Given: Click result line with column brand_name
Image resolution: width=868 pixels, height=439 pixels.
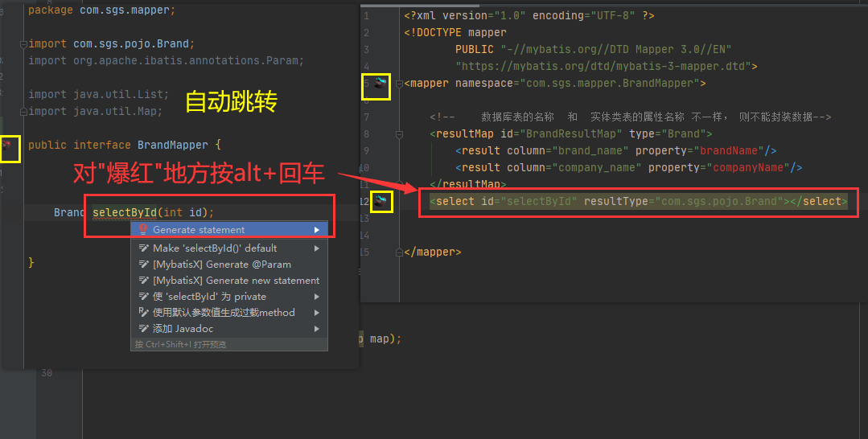Looking at the screenshot, I should [615, 150].
